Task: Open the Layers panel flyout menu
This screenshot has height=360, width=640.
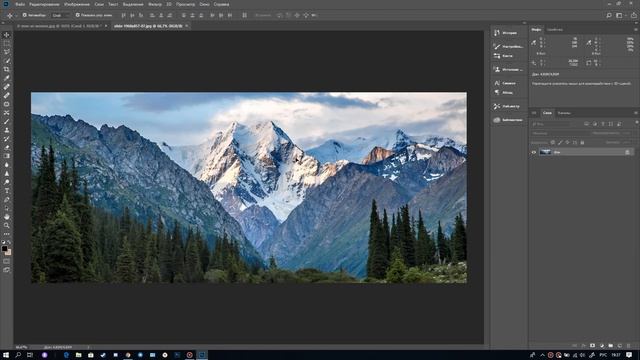Action: tap(636, 113)
